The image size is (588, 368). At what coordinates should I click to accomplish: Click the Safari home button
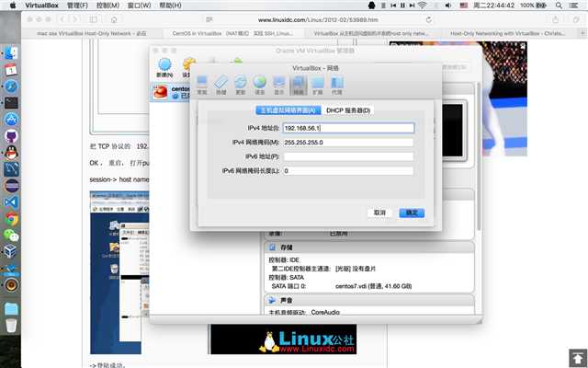click(x=114, y=19)
